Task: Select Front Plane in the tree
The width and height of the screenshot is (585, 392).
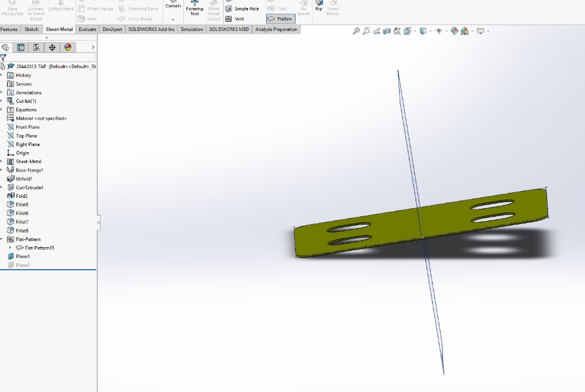Action: tap(23, 127)
